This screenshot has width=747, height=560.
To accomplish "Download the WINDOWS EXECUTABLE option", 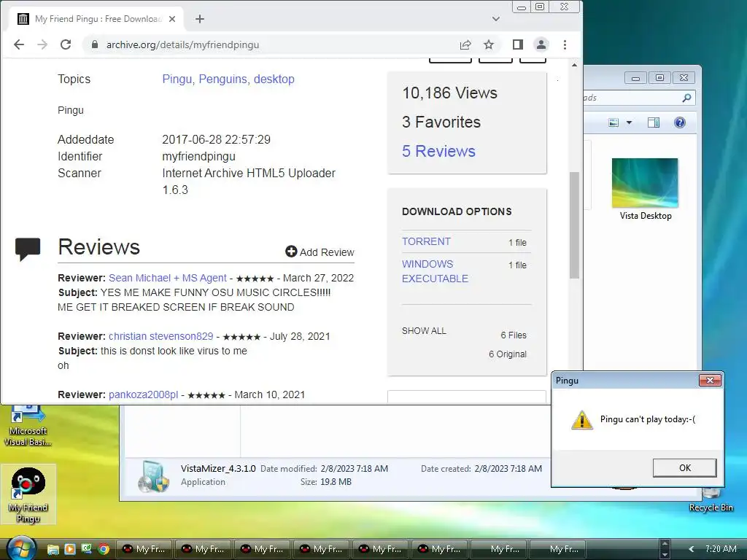I will (435, 271).
